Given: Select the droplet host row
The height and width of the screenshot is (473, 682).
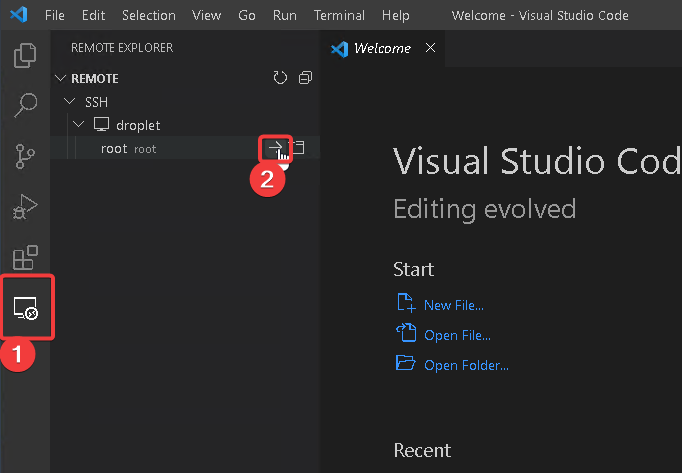Looking at the screenshot, I should coord(185,125).
